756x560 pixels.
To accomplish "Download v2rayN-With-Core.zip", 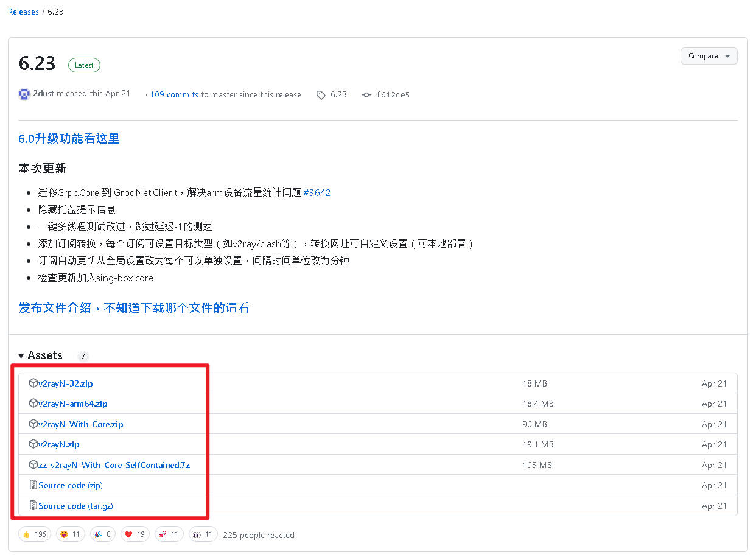I will click(81, 425).
